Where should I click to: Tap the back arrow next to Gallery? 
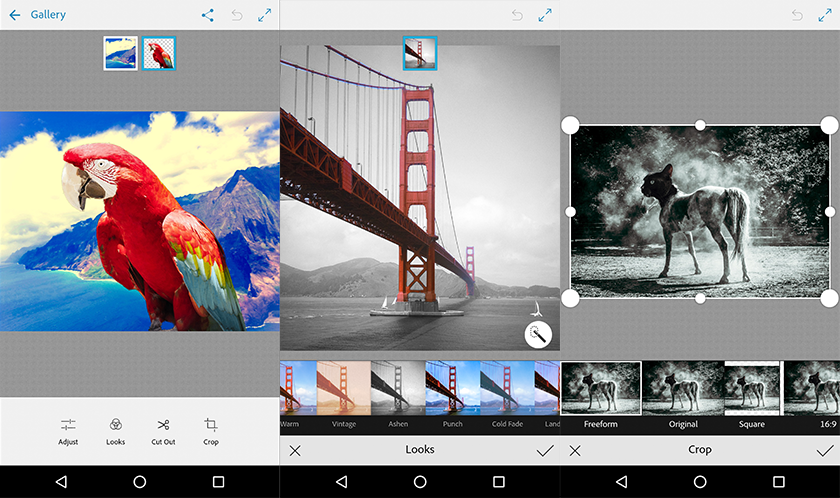(14, 15)
